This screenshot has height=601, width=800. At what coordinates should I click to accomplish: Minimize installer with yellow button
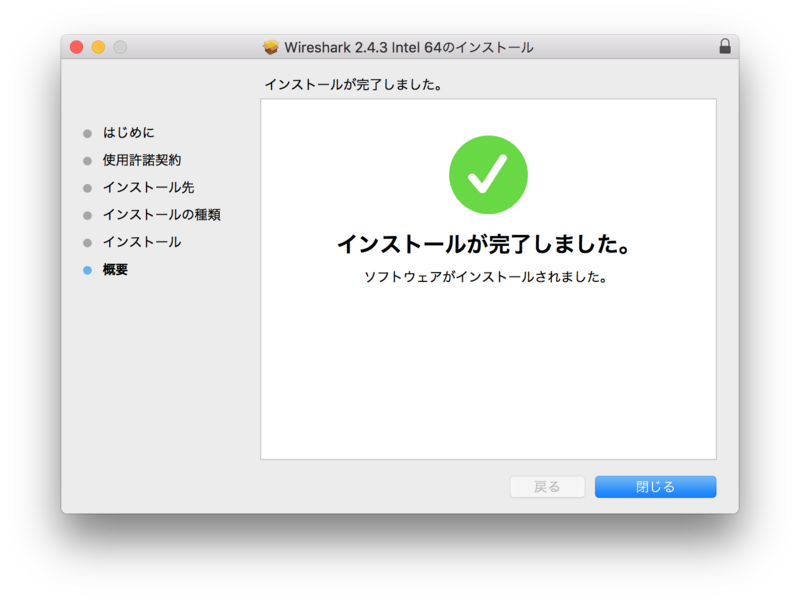pos(98,47)
